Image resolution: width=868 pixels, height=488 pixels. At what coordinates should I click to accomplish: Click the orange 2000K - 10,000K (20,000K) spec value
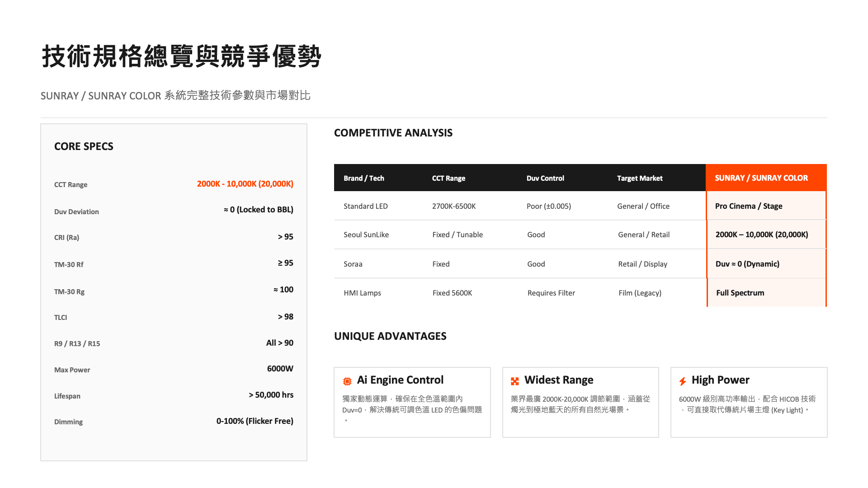click(x=245, y=184)
